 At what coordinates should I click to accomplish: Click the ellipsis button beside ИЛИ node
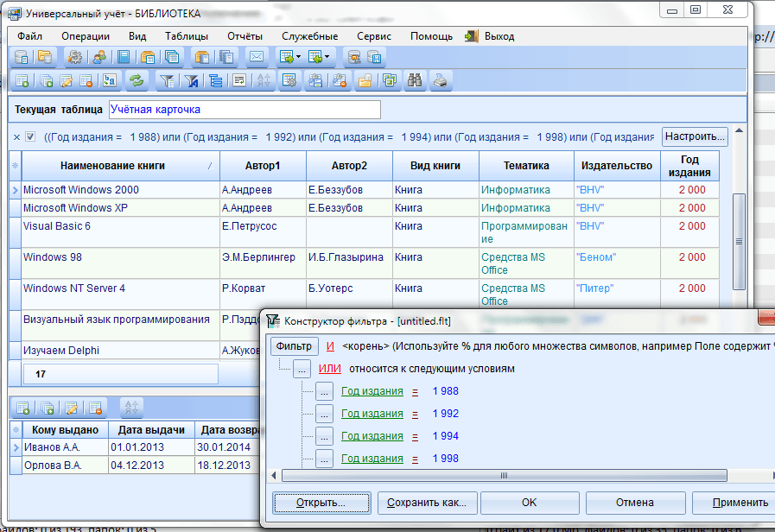pyautogui.click(x=301, y=369)
